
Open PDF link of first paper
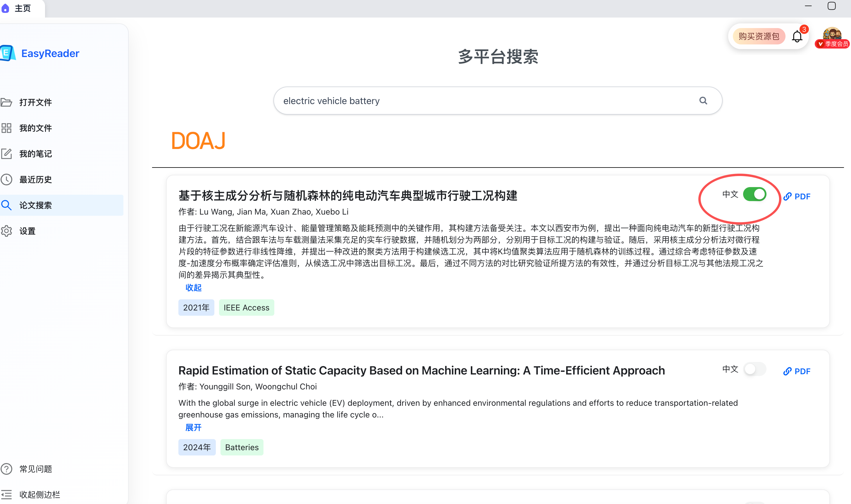click(797, 197)
